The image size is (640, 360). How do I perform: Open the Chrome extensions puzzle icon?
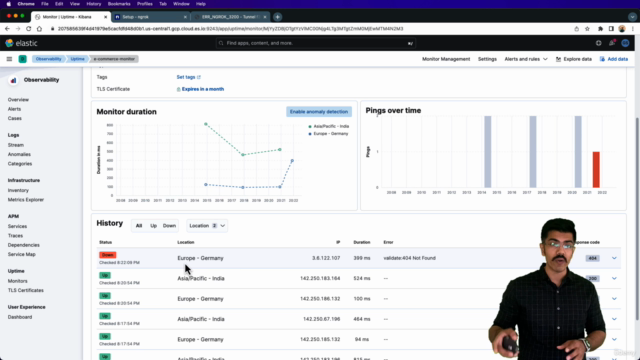600,29
